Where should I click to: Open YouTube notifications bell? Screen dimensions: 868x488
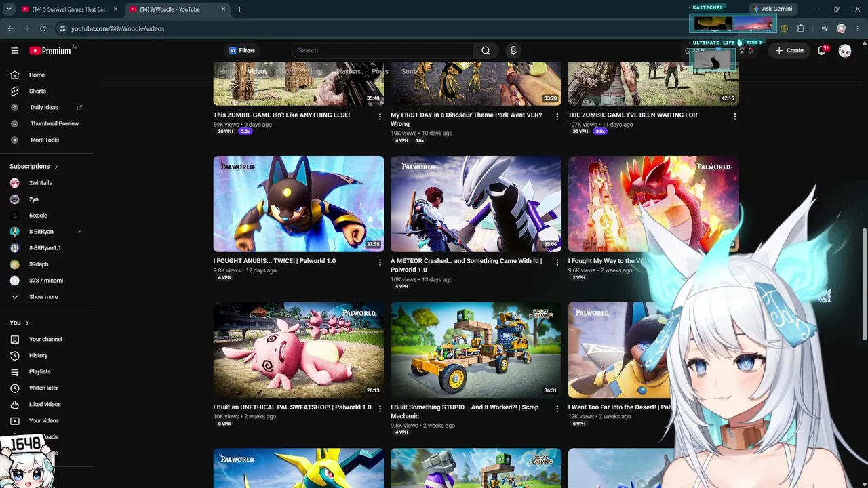pos(822,50)
